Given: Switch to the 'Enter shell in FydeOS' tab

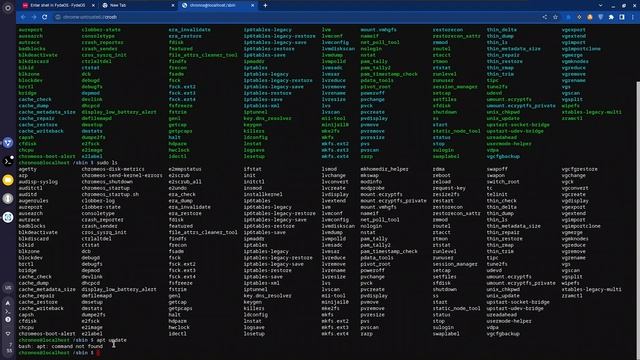Looking at the screenshot, I should (57, 5).
